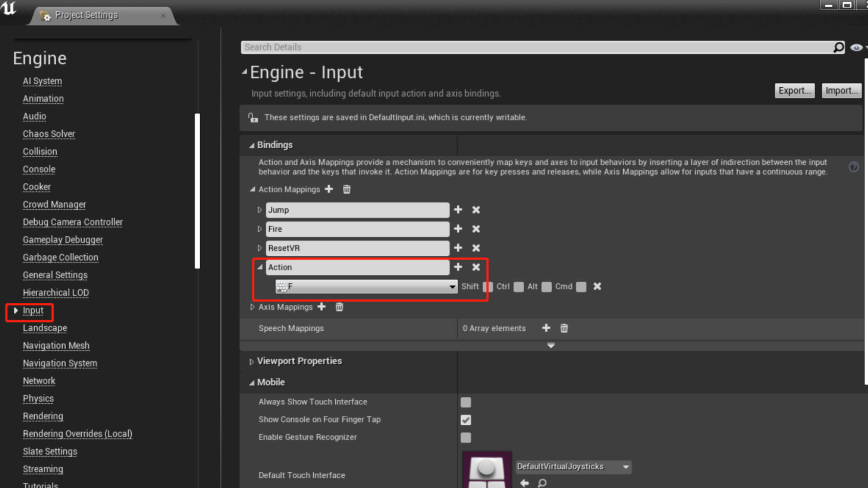
Task: Select the Project Settings tab
Action: [86, 15]
